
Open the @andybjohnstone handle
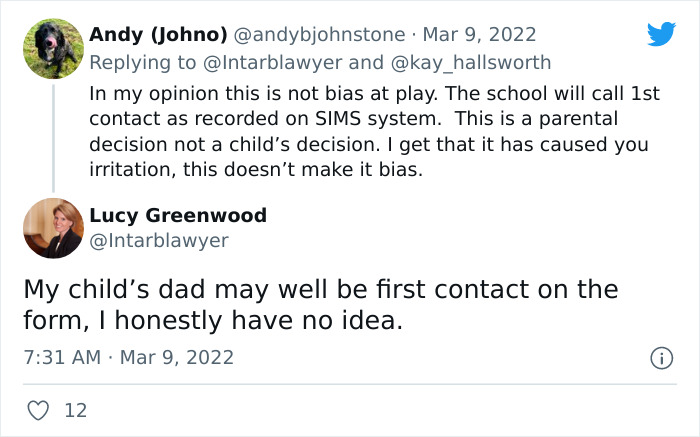(x=320, y=34)
